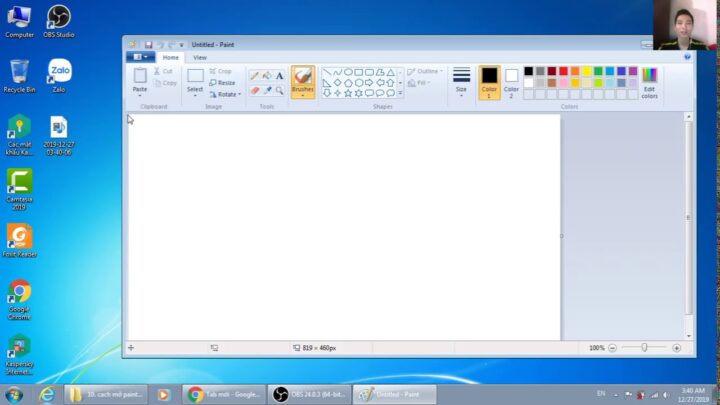Pick the red color swatch

563,71
